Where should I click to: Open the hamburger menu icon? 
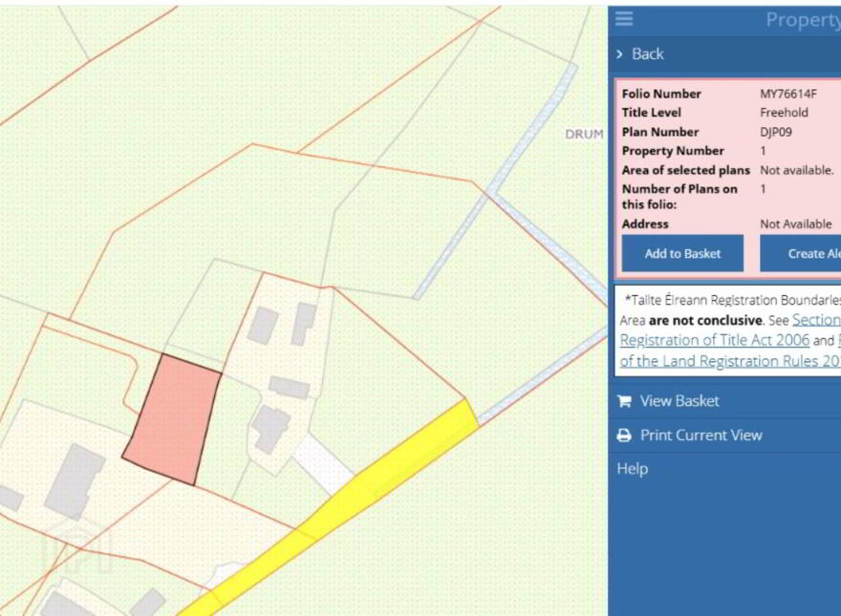(624, 19)
